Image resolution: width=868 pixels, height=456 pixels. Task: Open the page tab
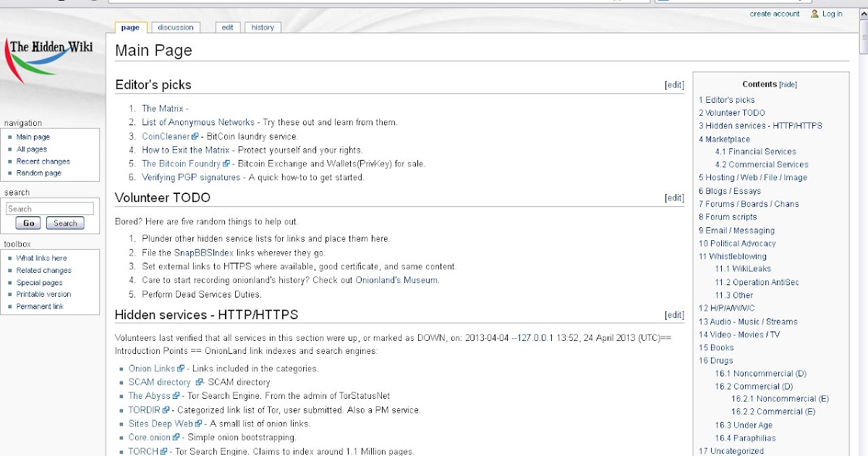130,28
